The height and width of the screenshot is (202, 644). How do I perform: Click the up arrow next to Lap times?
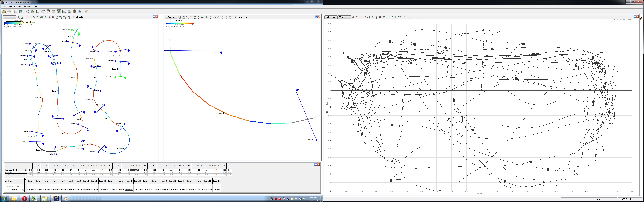coord(26,180)
